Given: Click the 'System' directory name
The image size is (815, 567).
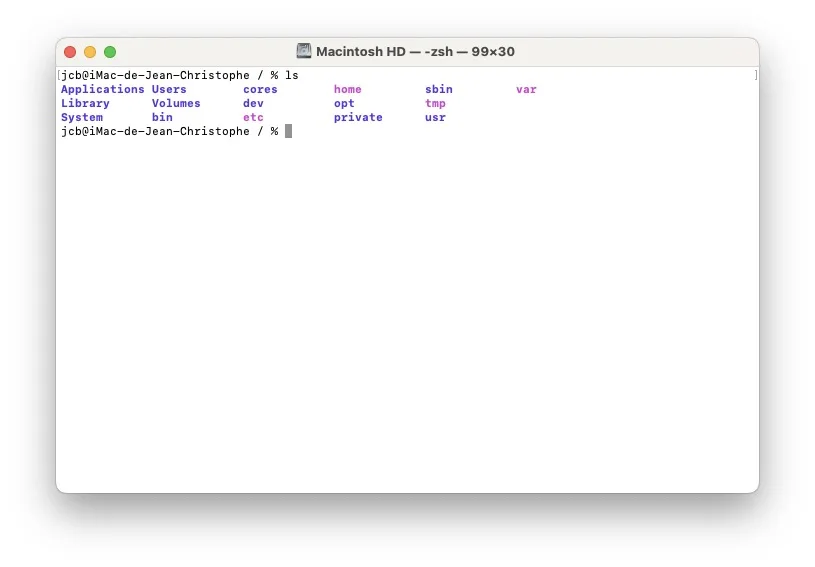Looking at the screenshot, I should [82, 117].
